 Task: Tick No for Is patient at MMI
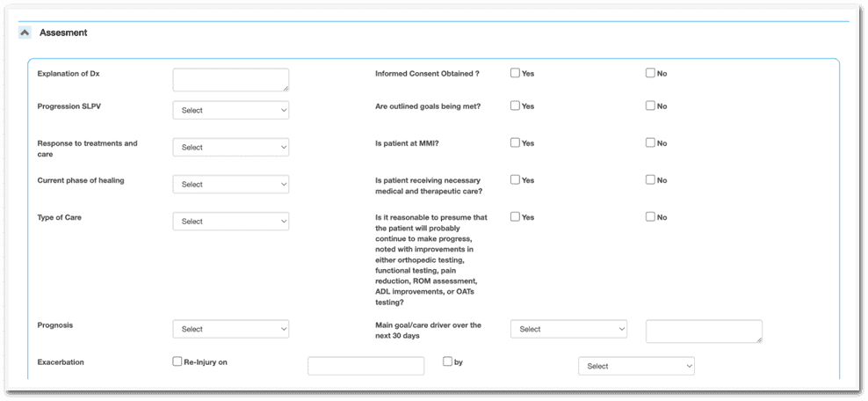coord(651,142)
